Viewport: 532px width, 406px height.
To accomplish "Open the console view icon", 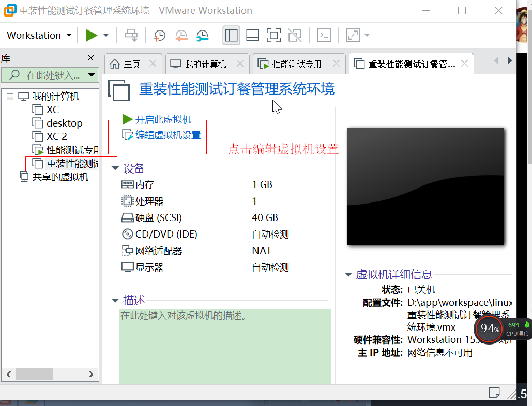I will 324,35.
